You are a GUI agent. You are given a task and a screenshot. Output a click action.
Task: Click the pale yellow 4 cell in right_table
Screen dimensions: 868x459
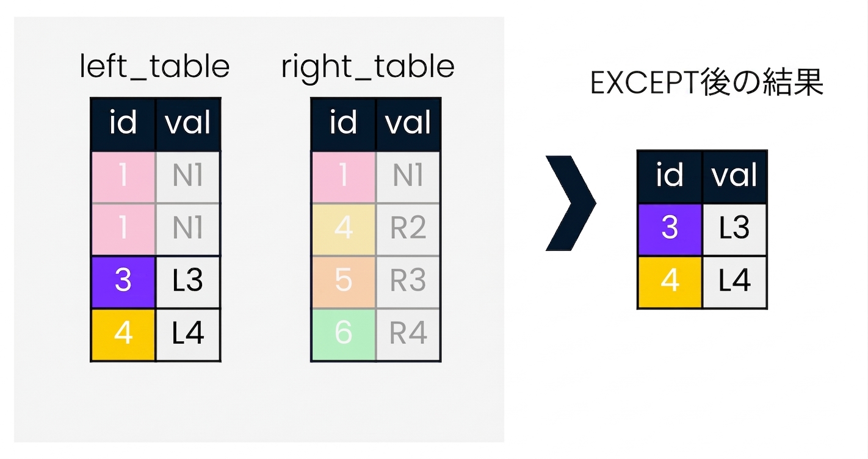pos(344,229)
